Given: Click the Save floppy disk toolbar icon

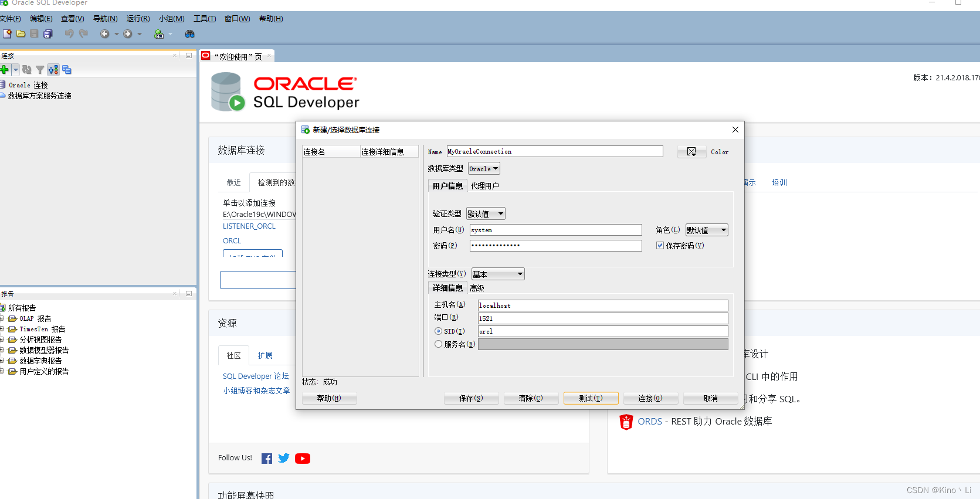Looking at the screenshot, I should [34, 34].
